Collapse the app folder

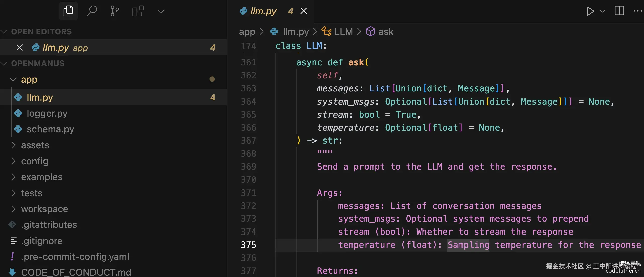click(13, 80)
